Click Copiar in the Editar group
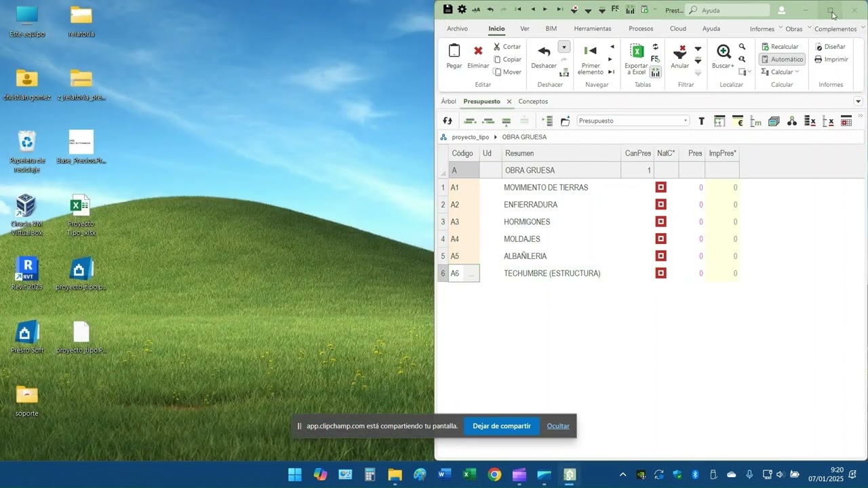The height and width of the screenshot is (488, 868). 507,60
